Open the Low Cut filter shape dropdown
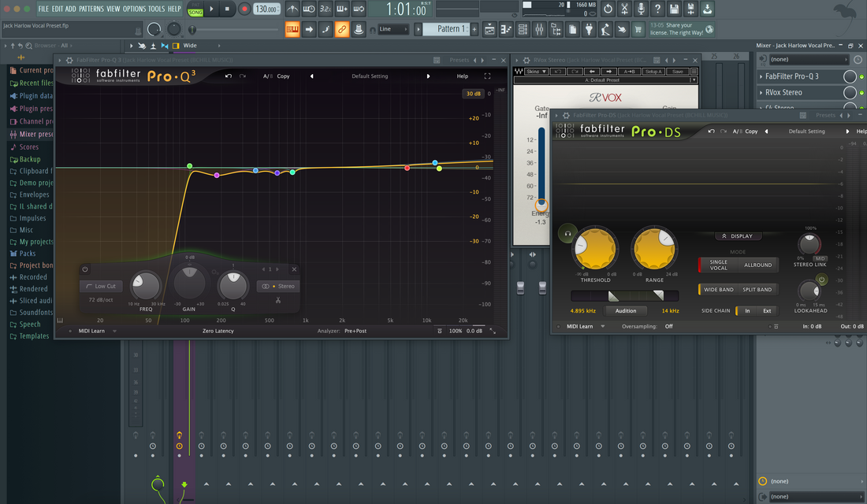This screenshot has height=504, width=867. [x=101, y=286]
